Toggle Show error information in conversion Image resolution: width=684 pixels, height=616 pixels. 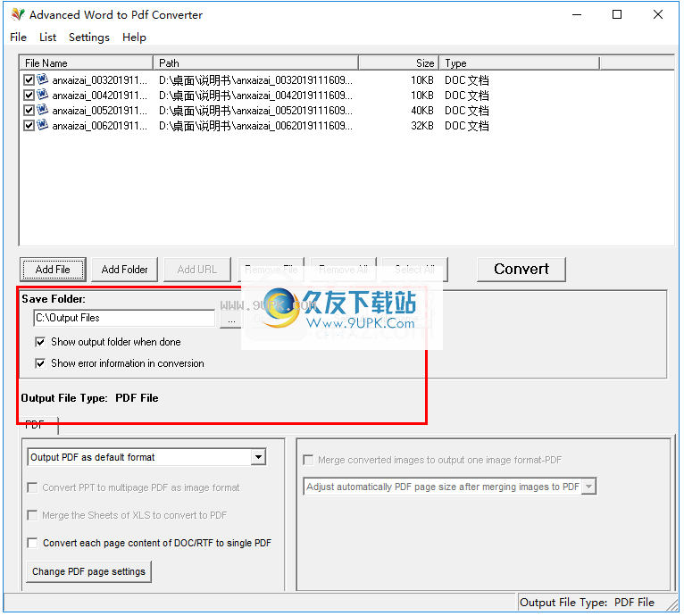[x=40, y=364]
